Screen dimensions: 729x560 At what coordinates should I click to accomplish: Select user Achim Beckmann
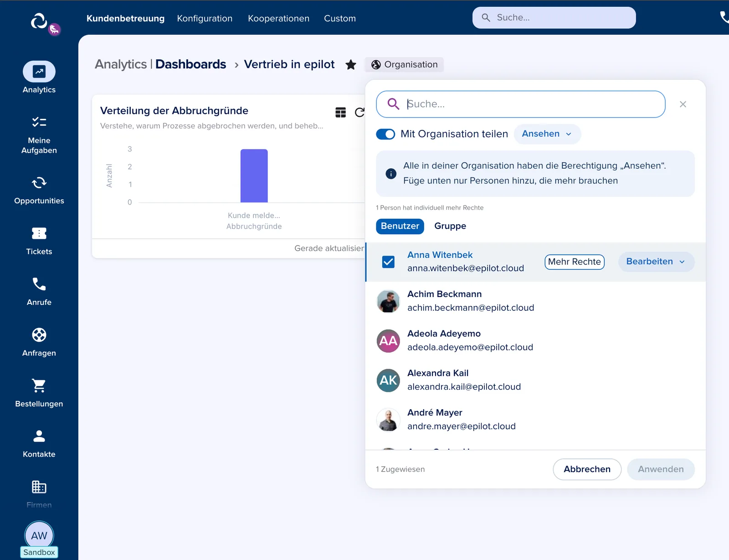click(x=535, y=301)
